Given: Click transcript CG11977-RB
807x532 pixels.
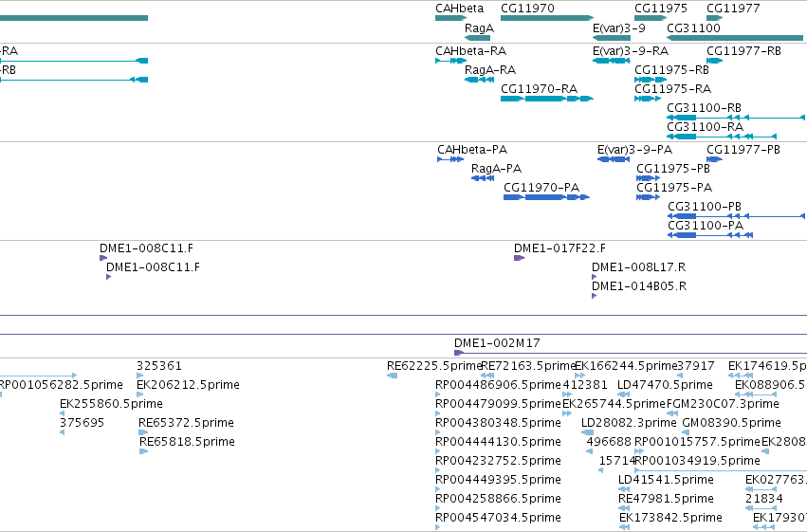Looking at the screenshot, I should coord(714,61).
